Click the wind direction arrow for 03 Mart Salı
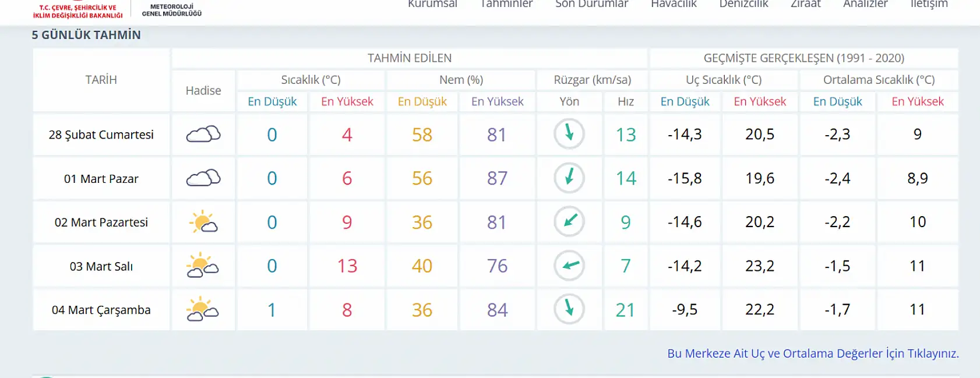Image resolution: width=980 pixels, height=378 pixels. 569,266
